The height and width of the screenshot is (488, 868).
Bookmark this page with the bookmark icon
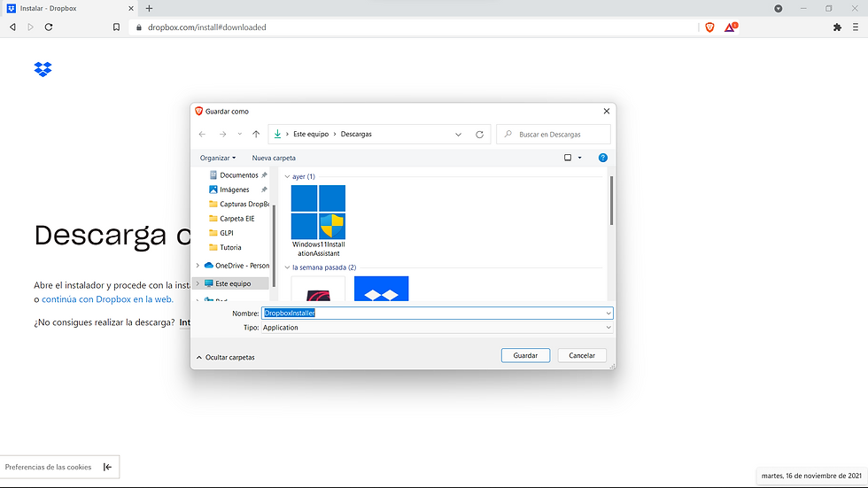click(x=116, y=27)
